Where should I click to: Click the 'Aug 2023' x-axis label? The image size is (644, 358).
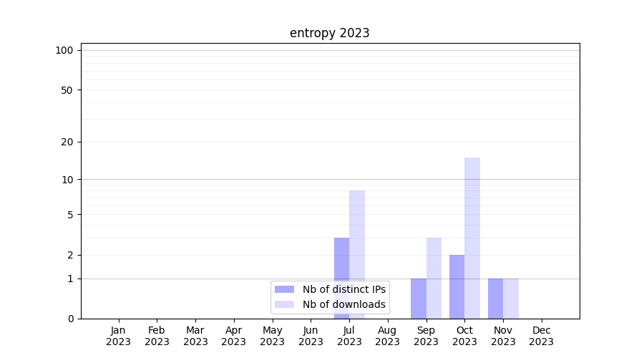(x=387, y=336)
